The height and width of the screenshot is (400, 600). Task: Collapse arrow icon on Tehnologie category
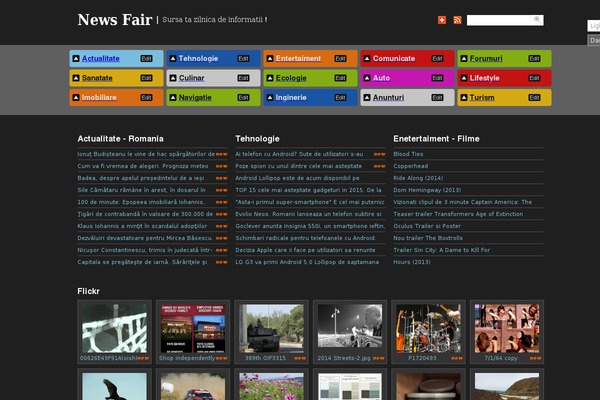point(173,59)
